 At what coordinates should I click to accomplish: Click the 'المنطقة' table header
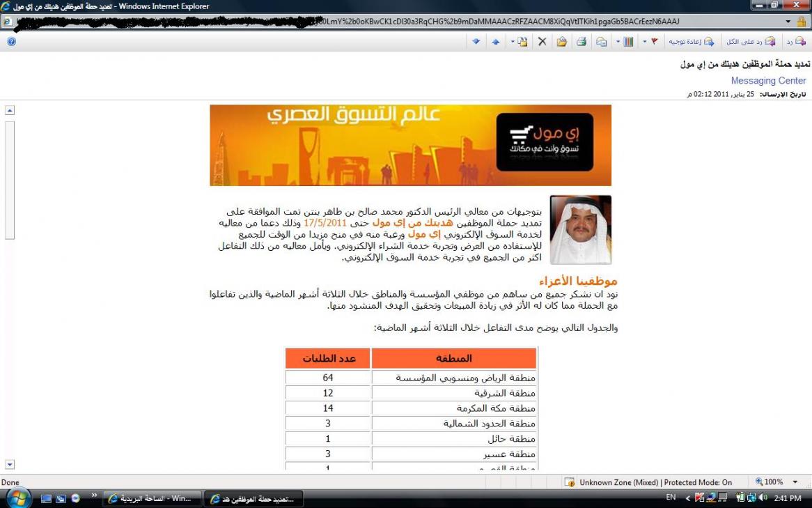coord(454,358)
